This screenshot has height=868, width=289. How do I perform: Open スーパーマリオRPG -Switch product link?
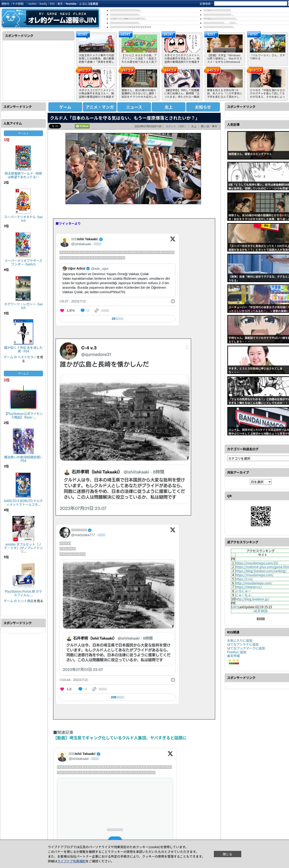tap(23, 219)
